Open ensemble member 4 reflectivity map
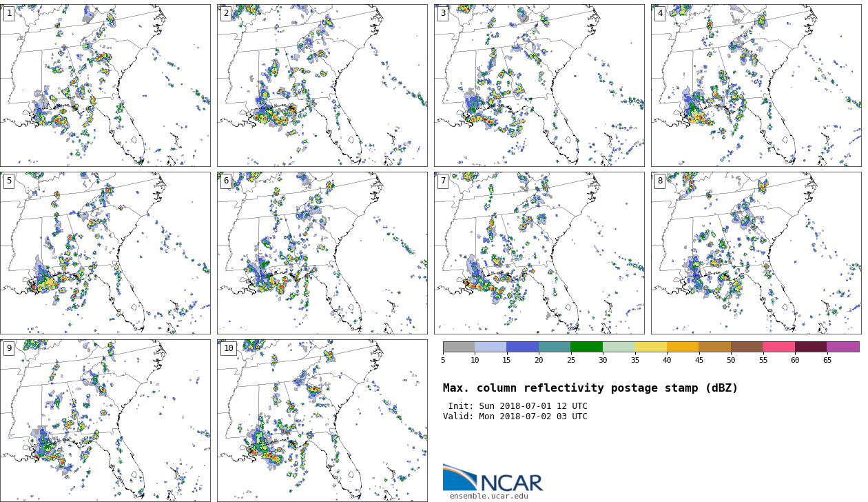Image resolution: width=868 pixels, height=502 pixels. pos(756,86)
